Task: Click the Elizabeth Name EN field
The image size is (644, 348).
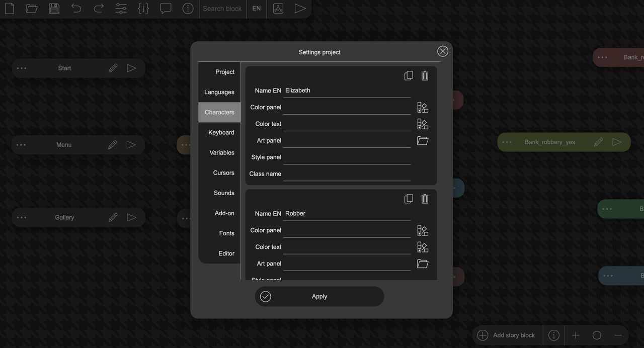Action: pos(347,91)
